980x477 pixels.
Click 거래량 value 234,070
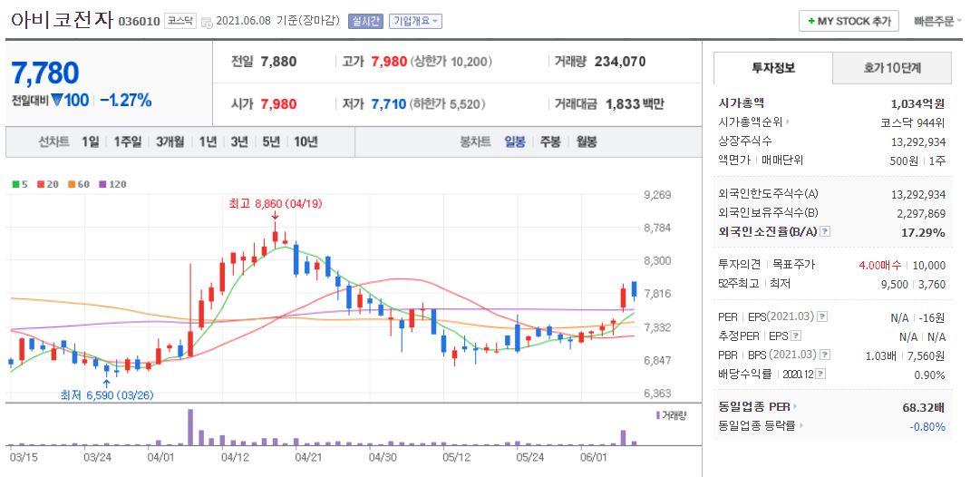click(x=620, y=62)
